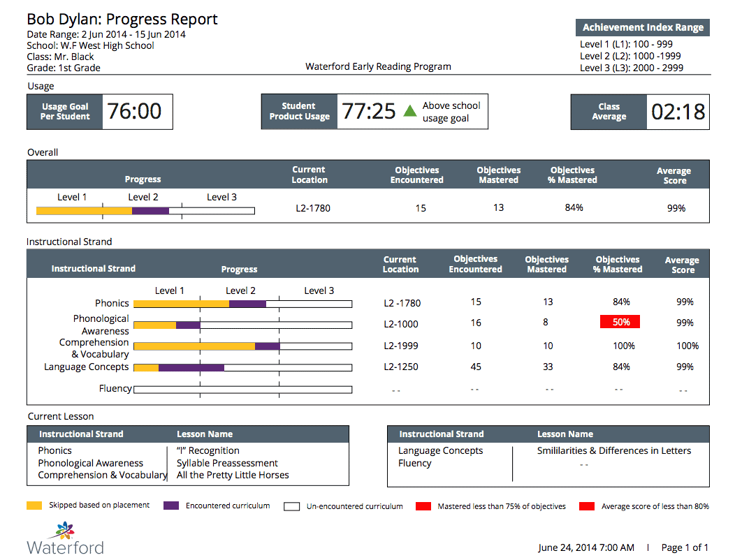Click the Page 1 of 1 indicator
Viewport: 735px width, 560px height.
click(x=685, y=547)
